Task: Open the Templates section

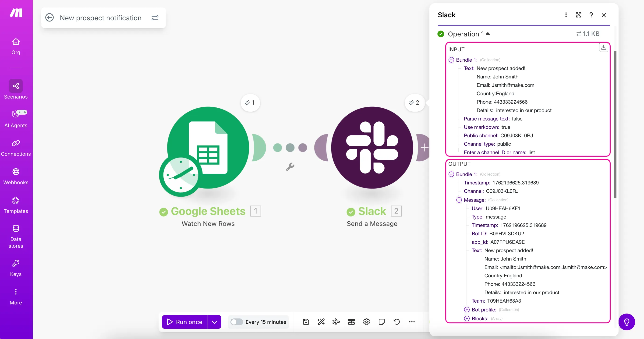Action: pos(16,205)
